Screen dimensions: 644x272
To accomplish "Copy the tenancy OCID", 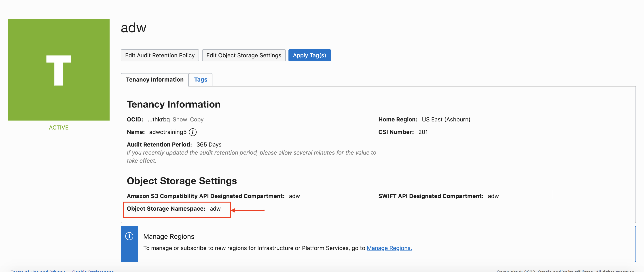I will point(197,119).
